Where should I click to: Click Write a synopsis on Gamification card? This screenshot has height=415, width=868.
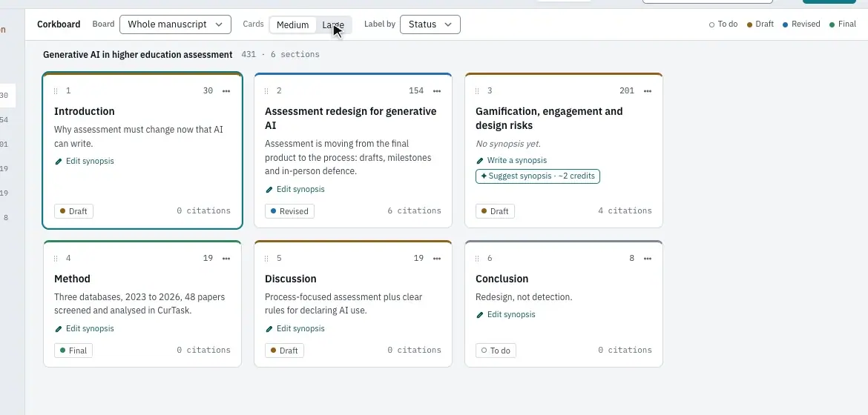511,161
